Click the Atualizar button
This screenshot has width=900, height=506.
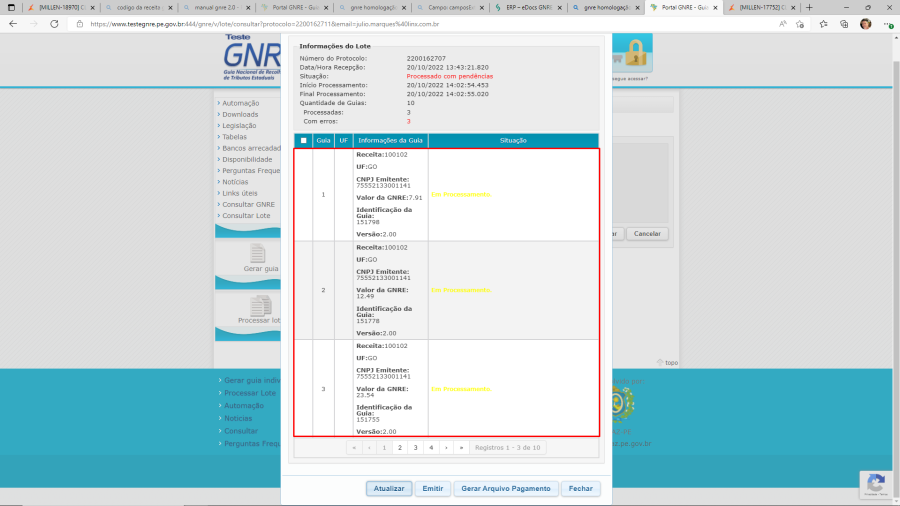tap(389, 488)
